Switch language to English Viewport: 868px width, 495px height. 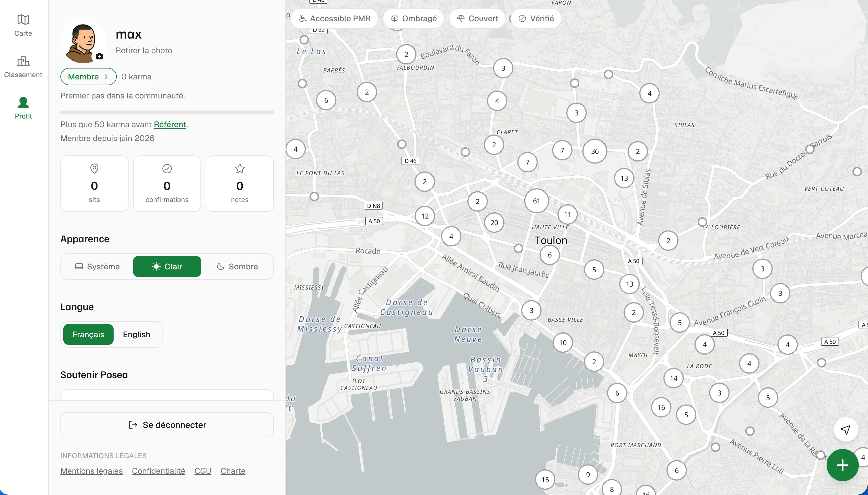[x=137, y=334]
